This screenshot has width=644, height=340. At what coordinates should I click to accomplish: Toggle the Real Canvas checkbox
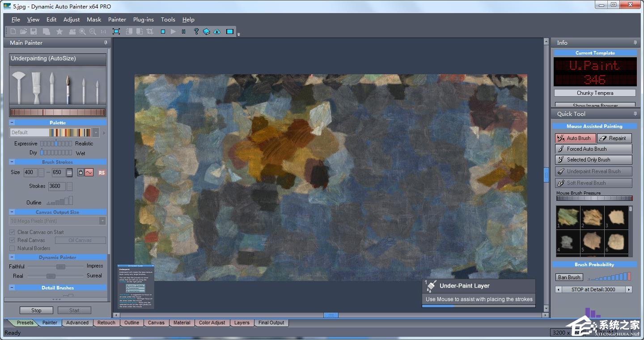(x=13, y=240)
